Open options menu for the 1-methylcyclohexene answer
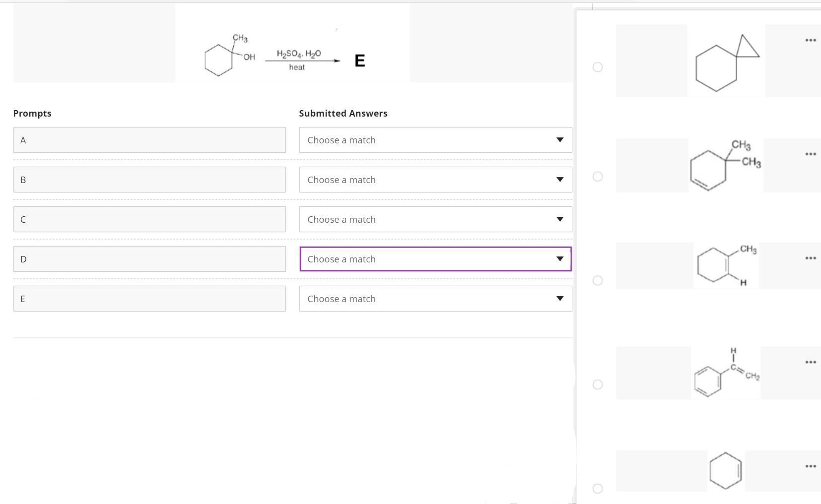Screen dimensions: 821x504 pos(810,257)
